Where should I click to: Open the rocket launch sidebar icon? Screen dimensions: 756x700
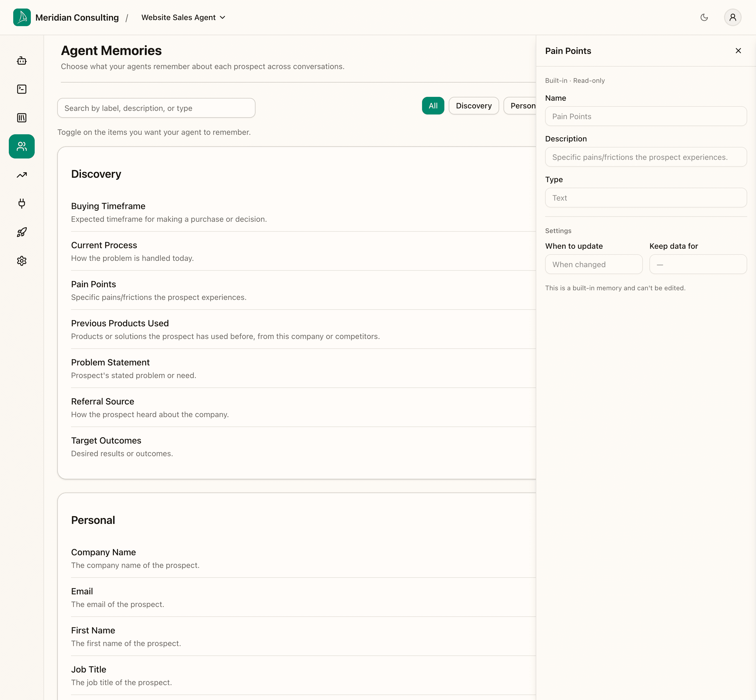[x=21, y=232]
